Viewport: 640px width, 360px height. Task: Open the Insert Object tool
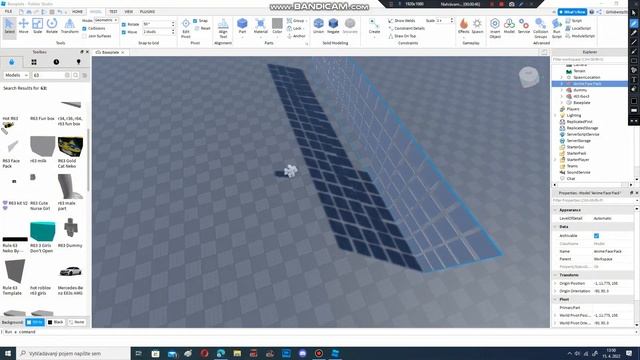[x=495, y=28]
